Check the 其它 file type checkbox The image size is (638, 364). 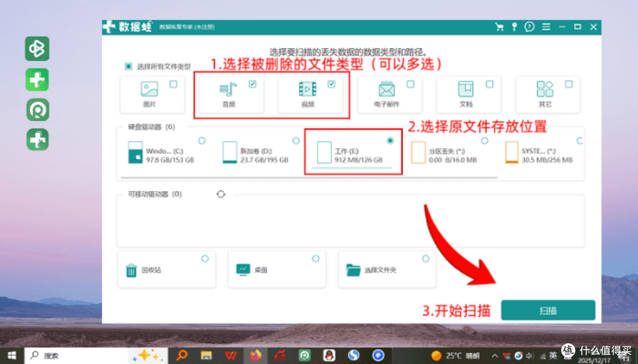tap(569, 84)
